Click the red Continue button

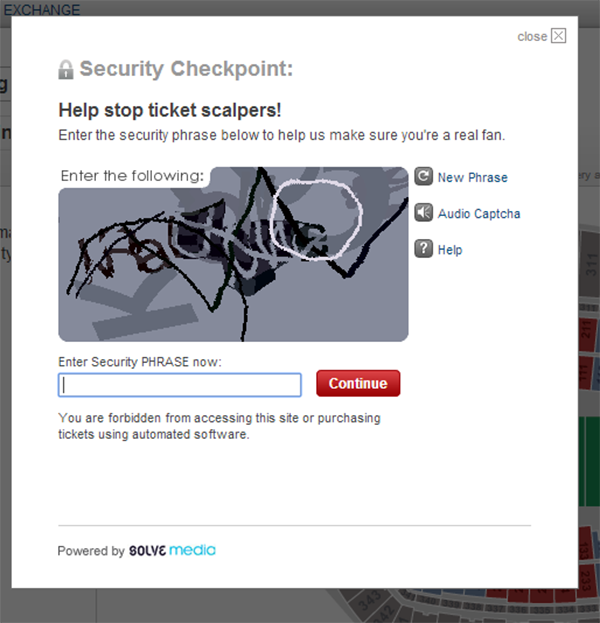coord(358,383)
